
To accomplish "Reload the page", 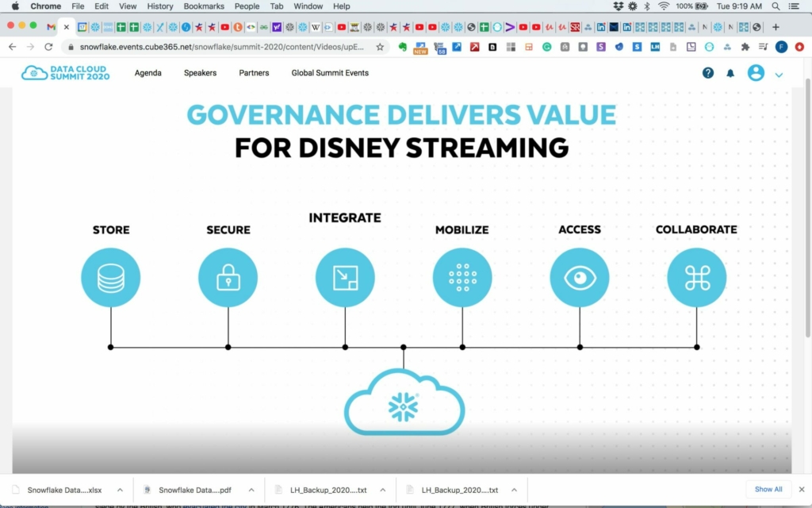I will (x=48, y=47).
